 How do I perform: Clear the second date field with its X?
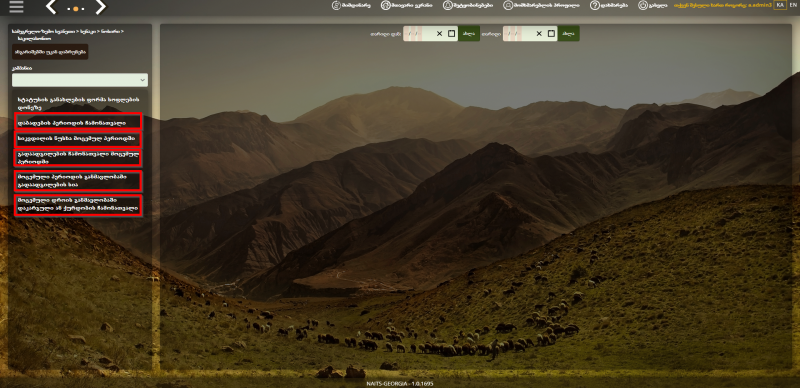pyautogui.click(x=539, y=34)
